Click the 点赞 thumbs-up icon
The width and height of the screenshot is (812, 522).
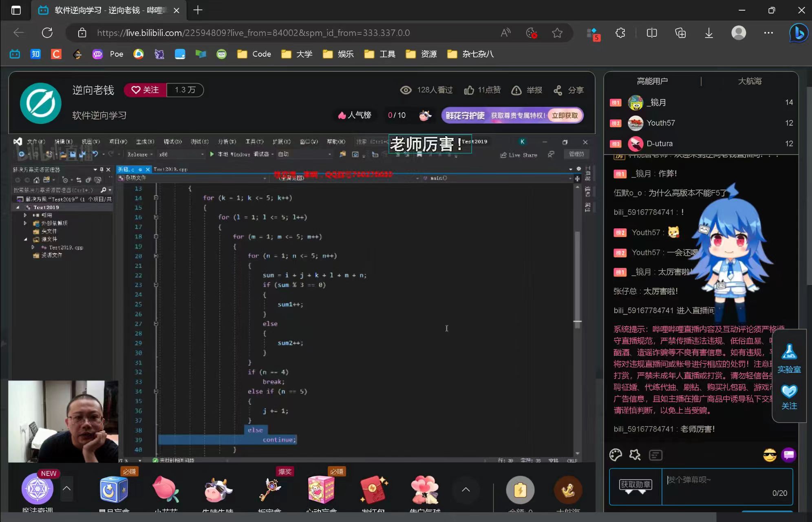coord(469,90)
